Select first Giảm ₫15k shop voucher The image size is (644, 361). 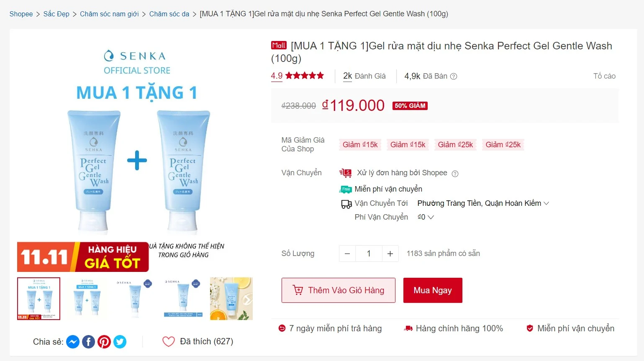point(360,145)
